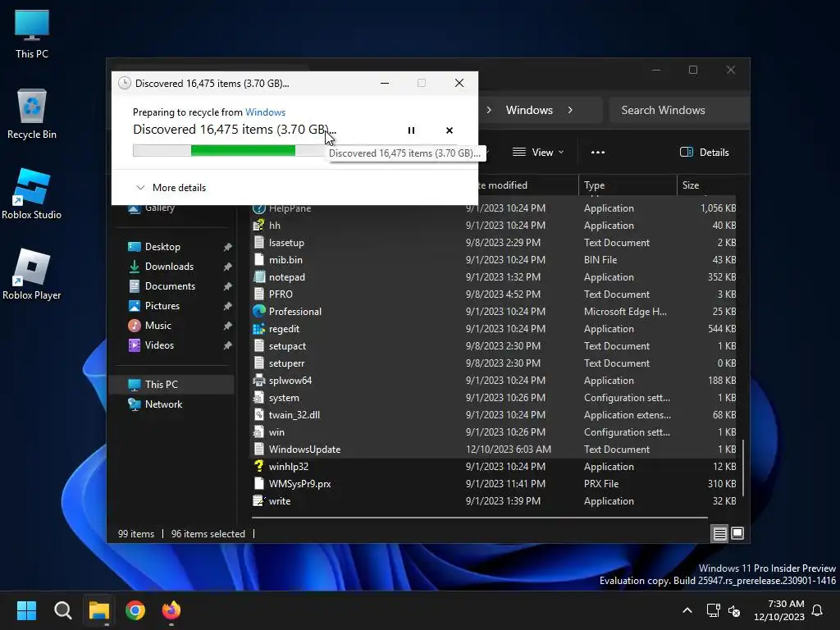Launch Roblox Studio desktop shortcut
Image resolution: width=840 pixels, height=630 pixels.
pos(32,194)
